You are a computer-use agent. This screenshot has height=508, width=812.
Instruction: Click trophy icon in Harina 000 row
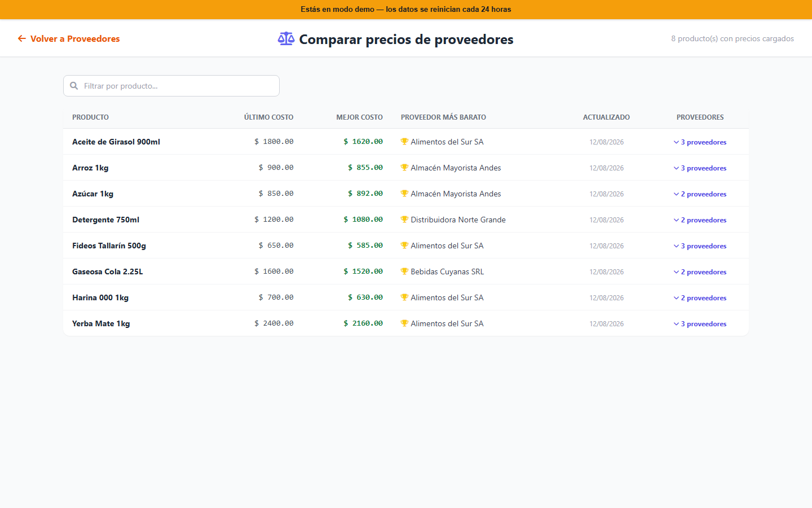coord(404,297)
